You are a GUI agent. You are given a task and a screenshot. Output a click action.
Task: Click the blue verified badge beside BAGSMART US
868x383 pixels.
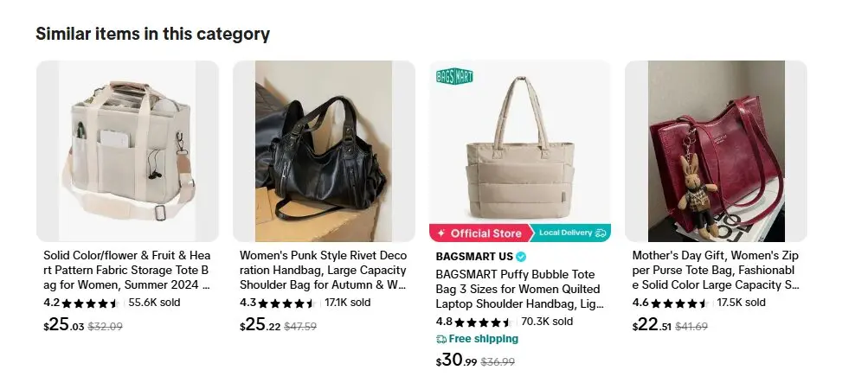[x=521, y=257]
